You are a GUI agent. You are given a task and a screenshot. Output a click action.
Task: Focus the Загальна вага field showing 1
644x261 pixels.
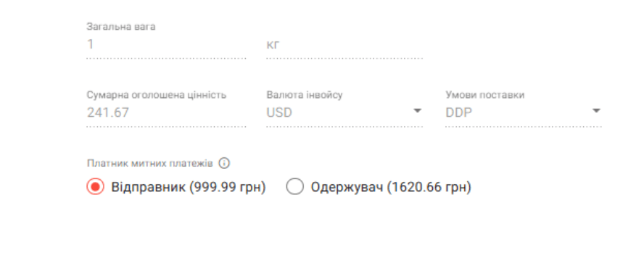(x=166, y=44)
